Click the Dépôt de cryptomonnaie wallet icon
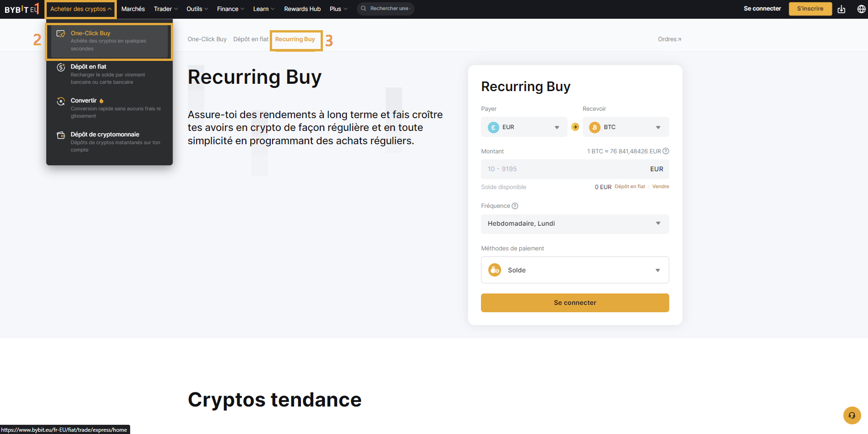Viewport: 868px width, 434px height. tap(61, 135)
